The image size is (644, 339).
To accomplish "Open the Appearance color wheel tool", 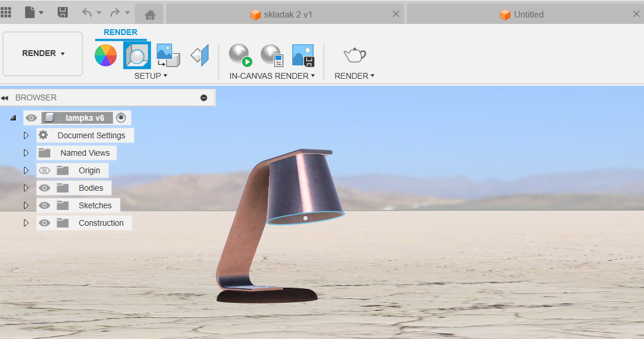I will click(106, 55).
